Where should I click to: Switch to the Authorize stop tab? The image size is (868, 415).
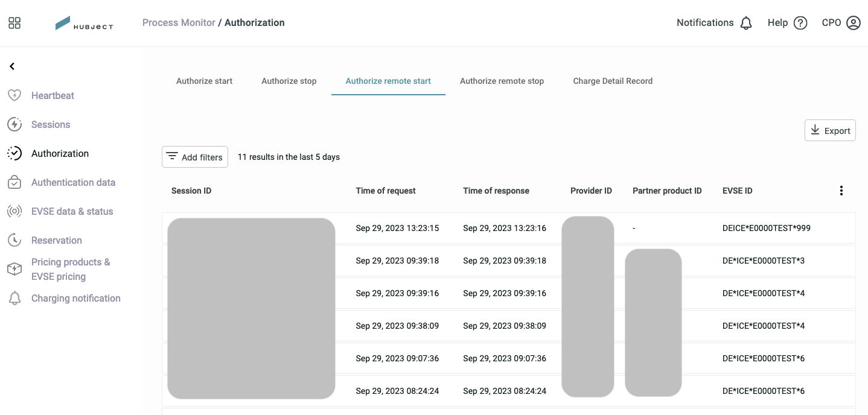click(x=289, y=81)
